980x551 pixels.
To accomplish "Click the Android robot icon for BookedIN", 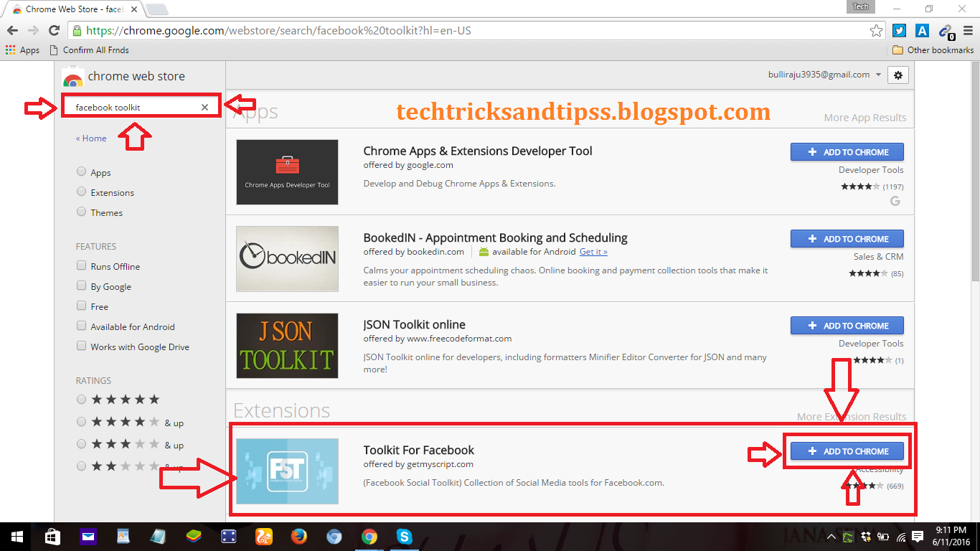I will click(x=484, y=252).
